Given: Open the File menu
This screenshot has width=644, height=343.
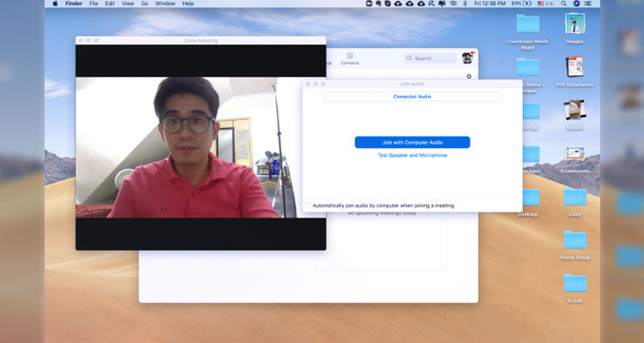Looking at the screenshot, I should [94, 3].
